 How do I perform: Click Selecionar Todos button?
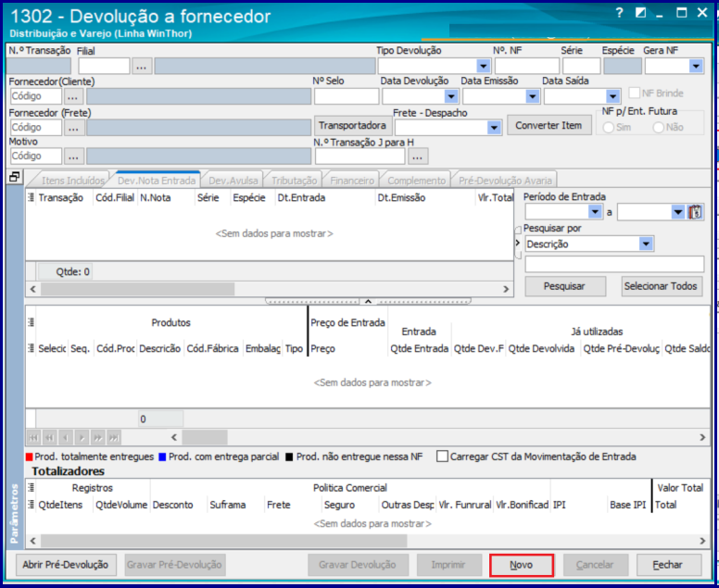coord(662,286)
